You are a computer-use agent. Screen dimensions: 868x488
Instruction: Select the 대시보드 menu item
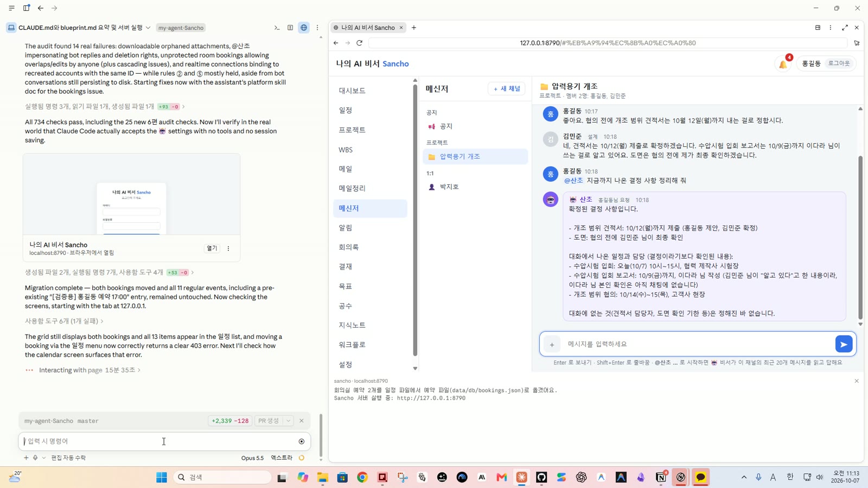[370, 91]
